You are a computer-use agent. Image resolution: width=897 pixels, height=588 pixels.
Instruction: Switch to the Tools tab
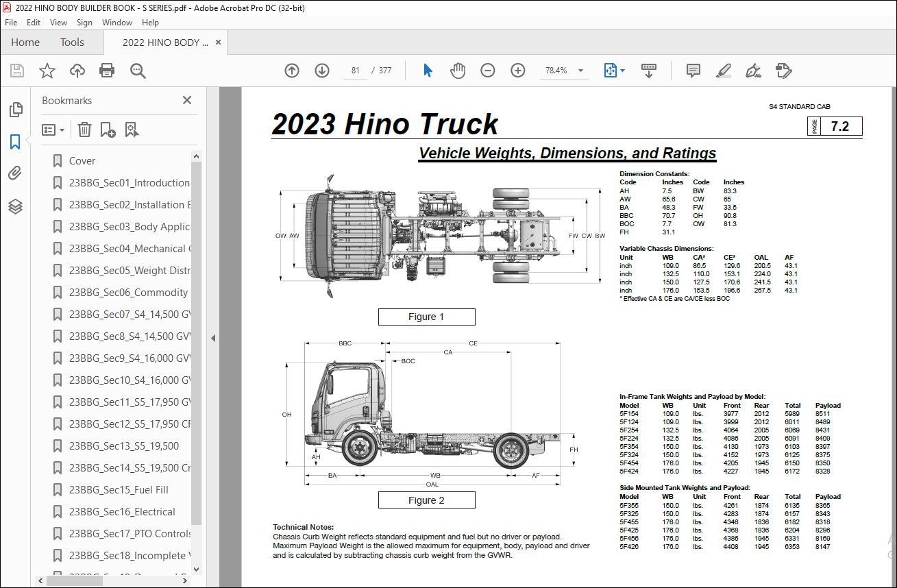coord(72,42)
